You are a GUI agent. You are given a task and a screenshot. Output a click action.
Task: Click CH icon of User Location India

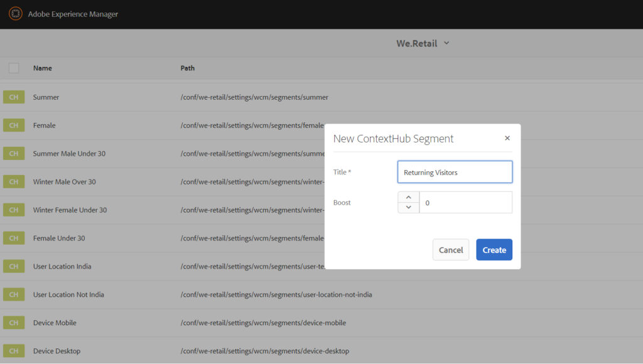tap(14, 267)
